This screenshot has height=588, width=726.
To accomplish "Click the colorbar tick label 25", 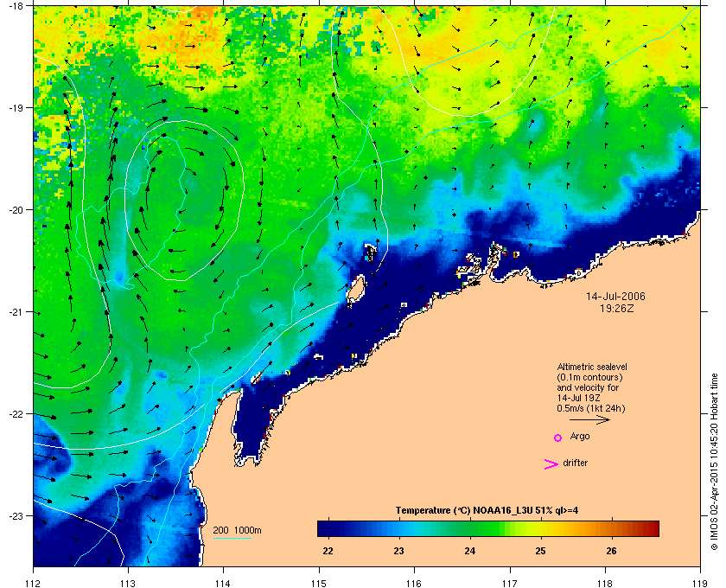I will coord(540,551).
